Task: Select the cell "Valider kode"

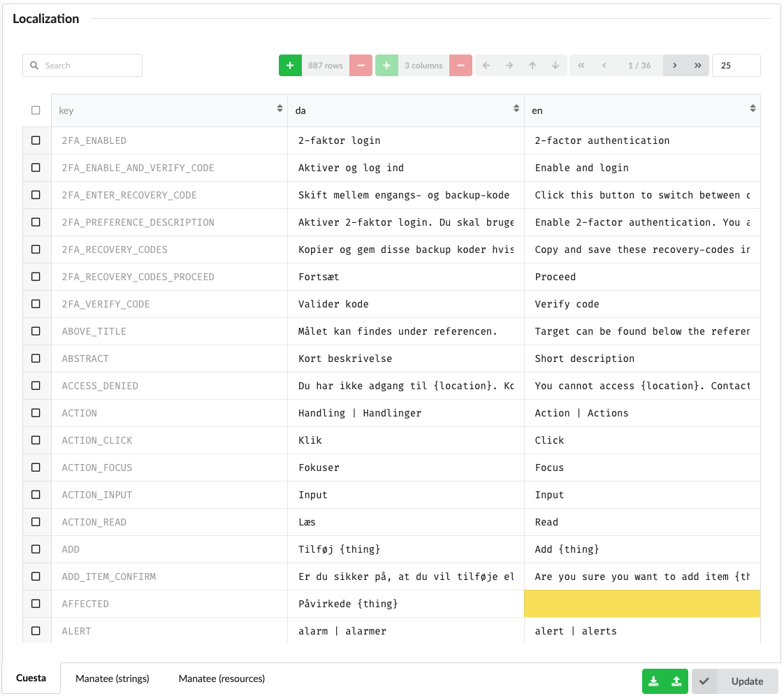Action: click(406, 304)
